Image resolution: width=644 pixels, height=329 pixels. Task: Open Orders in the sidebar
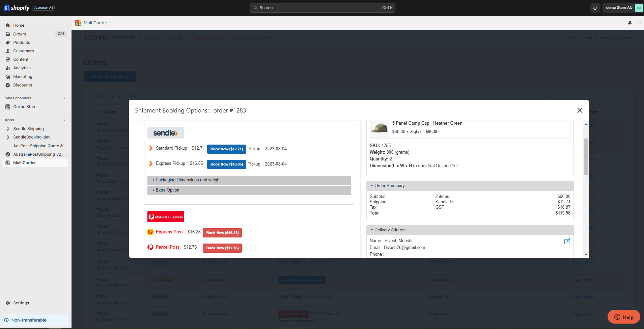click(x=20, y=34)
